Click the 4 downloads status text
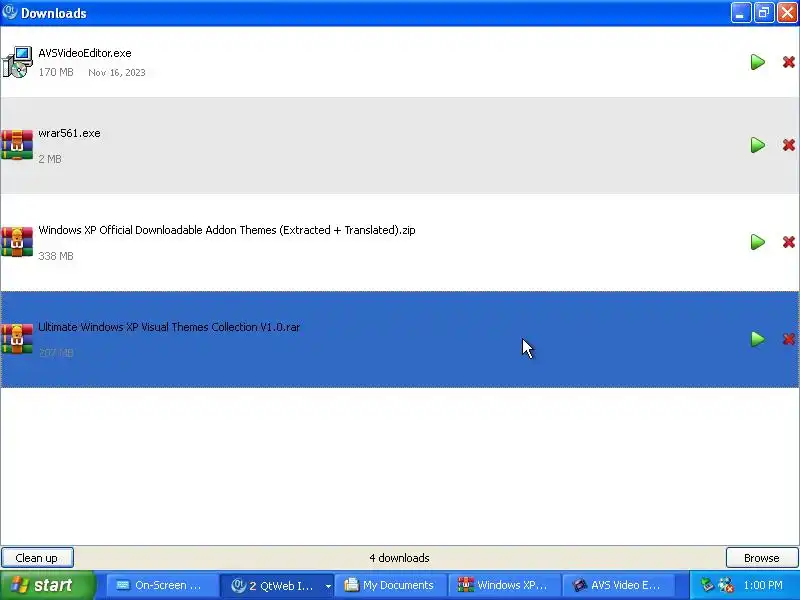 point(399,558)
